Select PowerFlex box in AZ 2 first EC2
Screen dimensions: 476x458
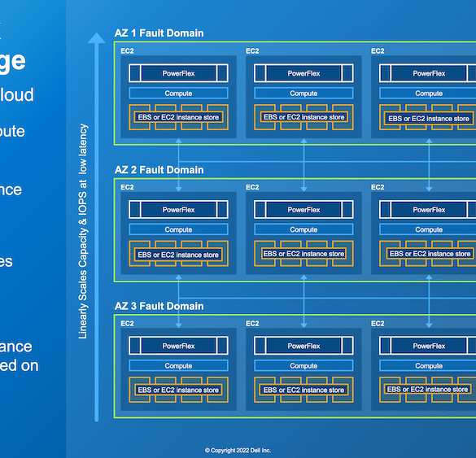pyautogui.click(x=178, y=209)
